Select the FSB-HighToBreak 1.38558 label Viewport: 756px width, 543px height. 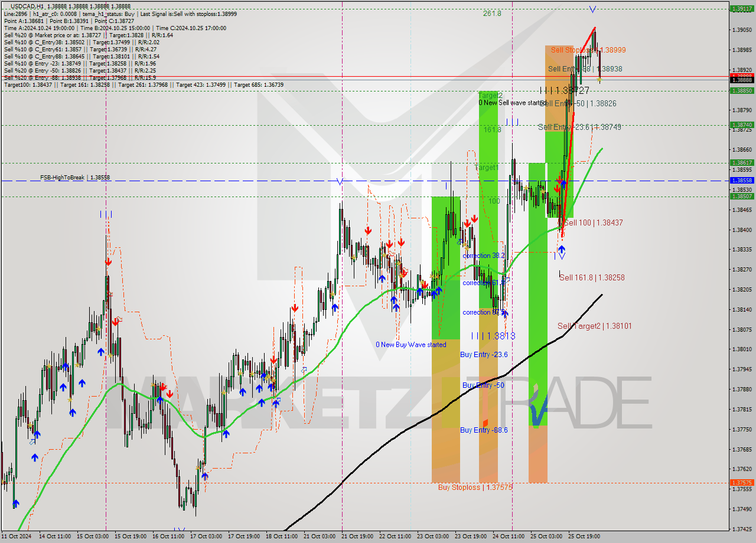(x=75, y=177)
